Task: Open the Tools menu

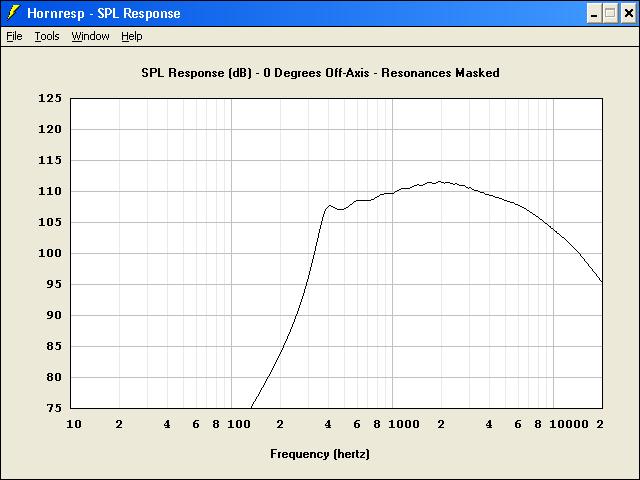Action: point(47,36)
